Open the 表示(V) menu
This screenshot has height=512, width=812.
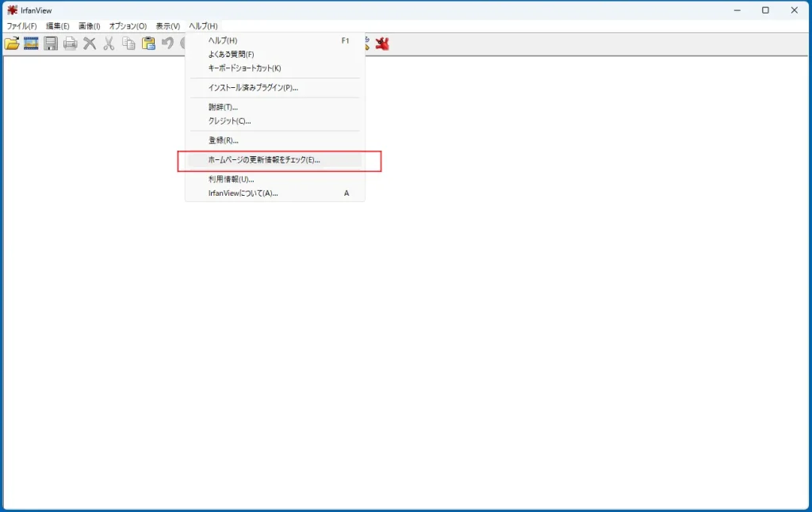(x=168, y=26)
